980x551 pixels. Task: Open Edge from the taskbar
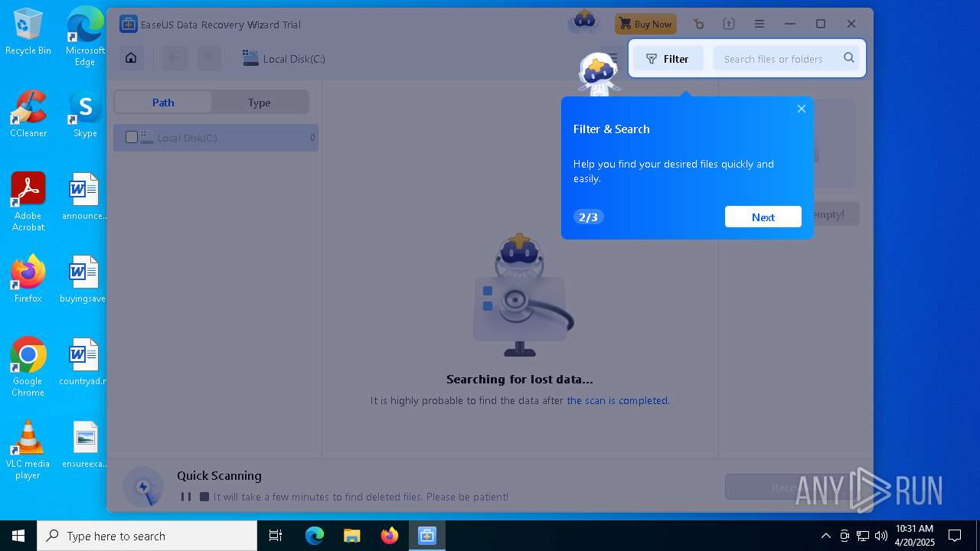315,536
